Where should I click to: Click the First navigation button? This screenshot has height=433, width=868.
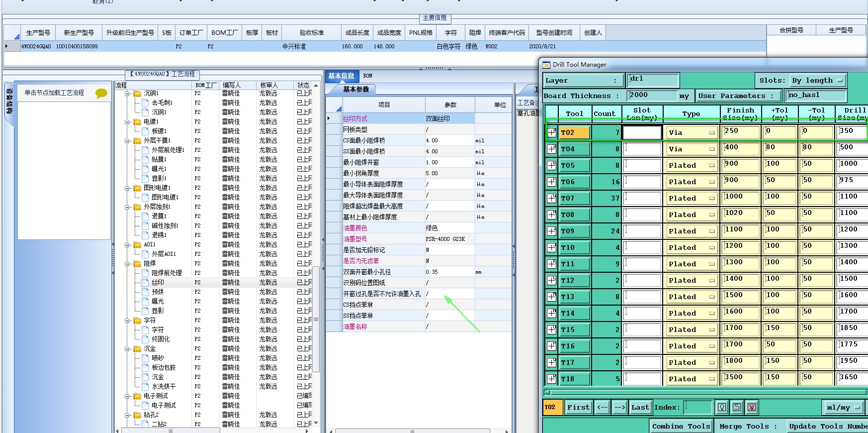tap(578, 407)
